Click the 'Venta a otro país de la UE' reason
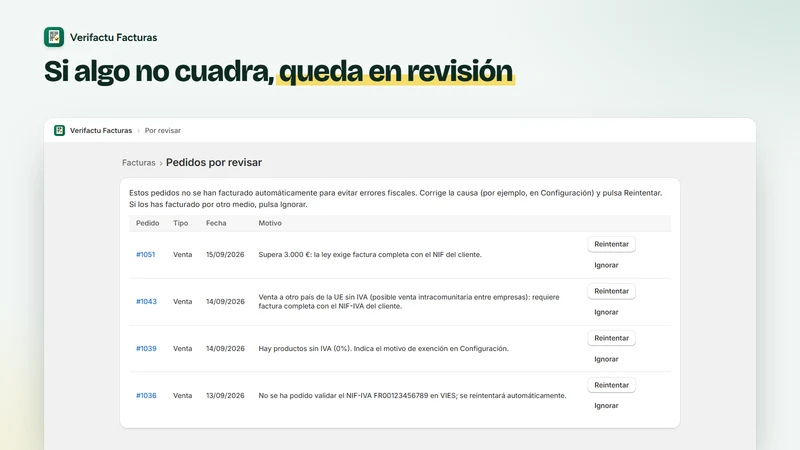Screen dimensions: 800x450 (x=409, y=302)
